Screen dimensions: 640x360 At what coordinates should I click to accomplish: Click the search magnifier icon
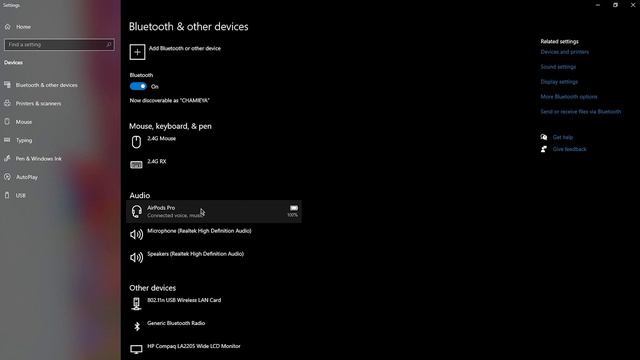109,44
